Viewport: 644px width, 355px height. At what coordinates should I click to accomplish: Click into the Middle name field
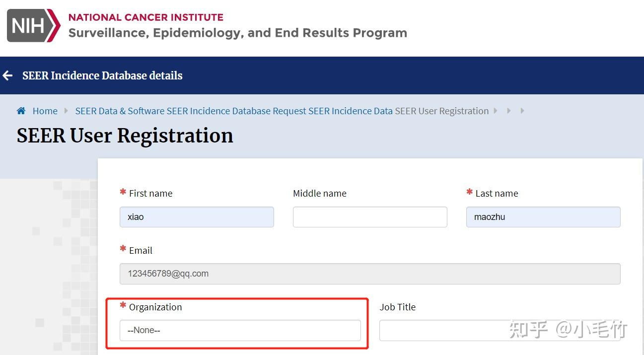point(370,217)
